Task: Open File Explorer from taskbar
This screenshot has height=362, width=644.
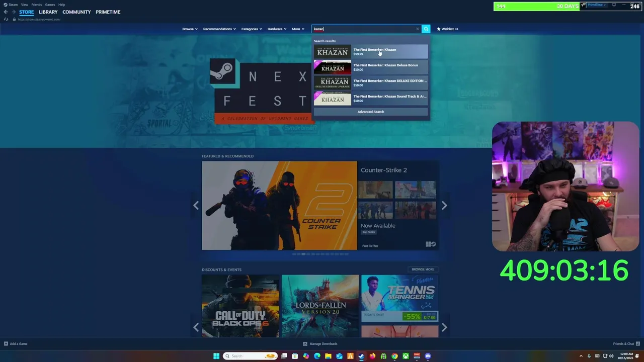Action: pyautogui.click(x=328, y=356)
